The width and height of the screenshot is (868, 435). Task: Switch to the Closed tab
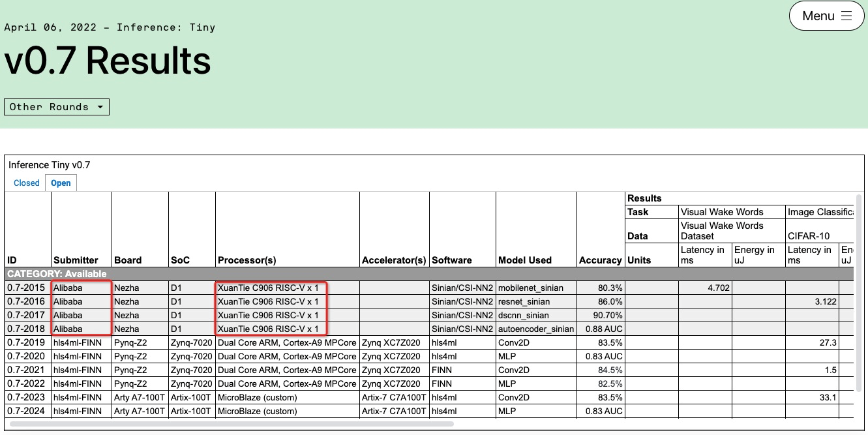point(27,183)
